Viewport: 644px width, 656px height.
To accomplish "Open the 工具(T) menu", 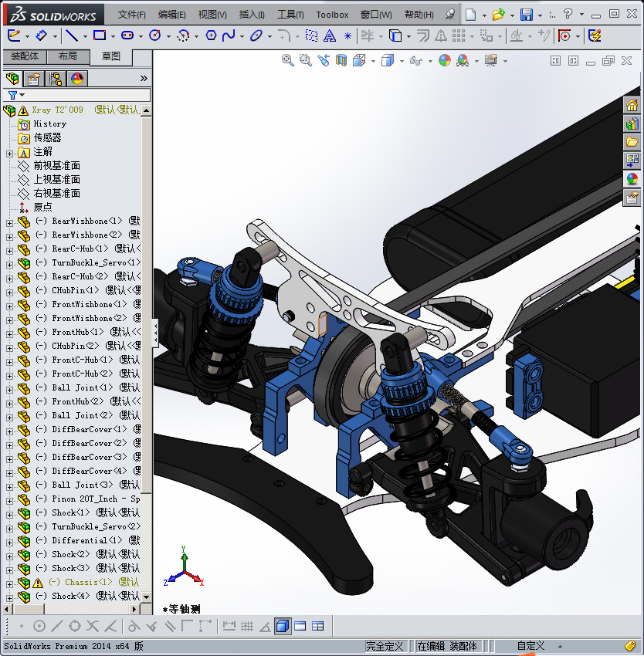I will [x=290, y=15].
